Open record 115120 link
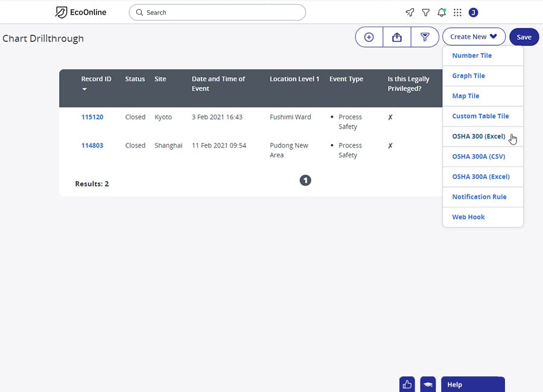The image size is (543, 392). (92, 117)
